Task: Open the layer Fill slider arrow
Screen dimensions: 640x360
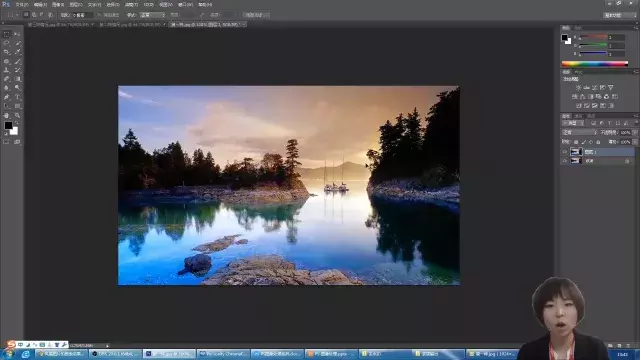Action: [x=635, y=142]
